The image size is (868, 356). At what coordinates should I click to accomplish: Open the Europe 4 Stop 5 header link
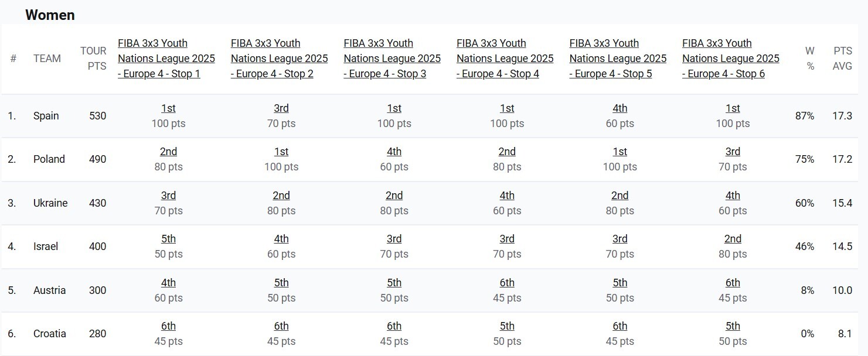coord(618,59)
